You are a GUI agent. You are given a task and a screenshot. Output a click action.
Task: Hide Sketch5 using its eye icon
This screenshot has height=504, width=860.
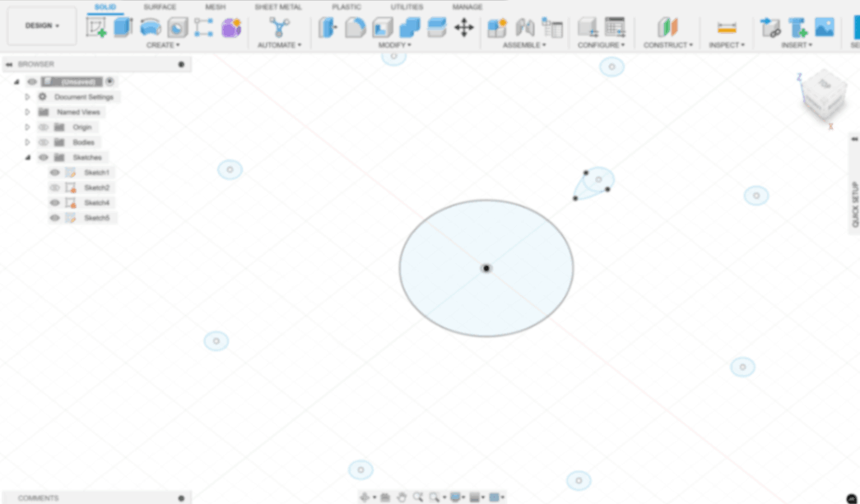tap(54, 218)
